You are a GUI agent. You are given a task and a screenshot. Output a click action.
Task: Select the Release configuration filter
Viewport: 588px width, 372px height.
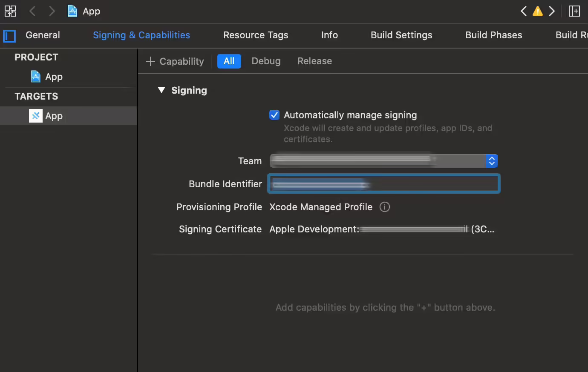pos(314,61)
